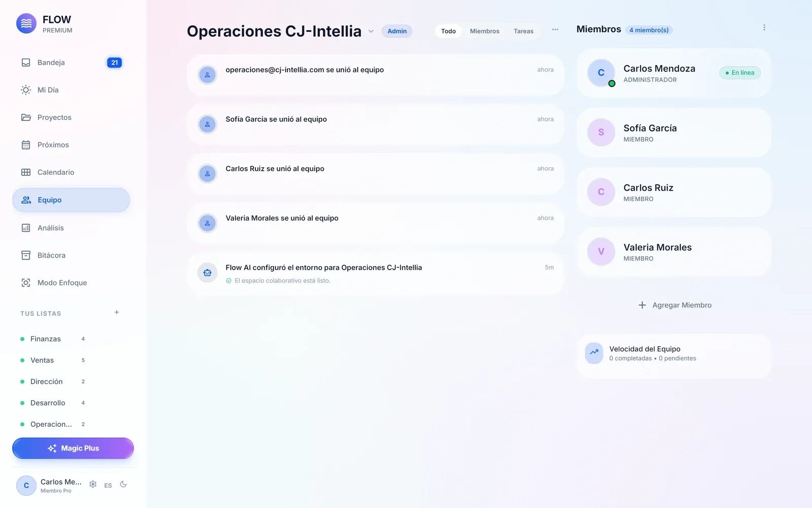Click FLOW logo icon

(26, 23)
